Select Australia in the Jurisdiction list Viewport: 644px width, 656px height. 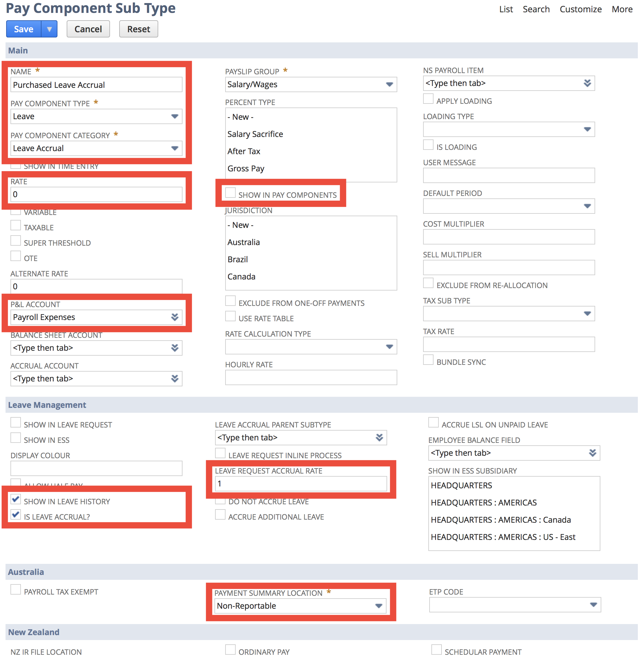pyautogui.click(x=244, y=242)
